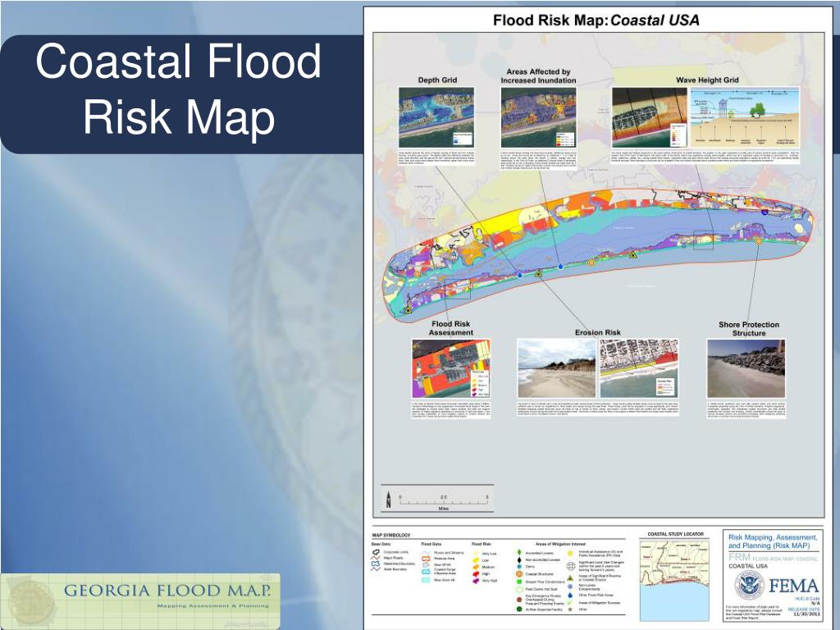Open the Flood Risk Assessment inset map

[451, 368]
